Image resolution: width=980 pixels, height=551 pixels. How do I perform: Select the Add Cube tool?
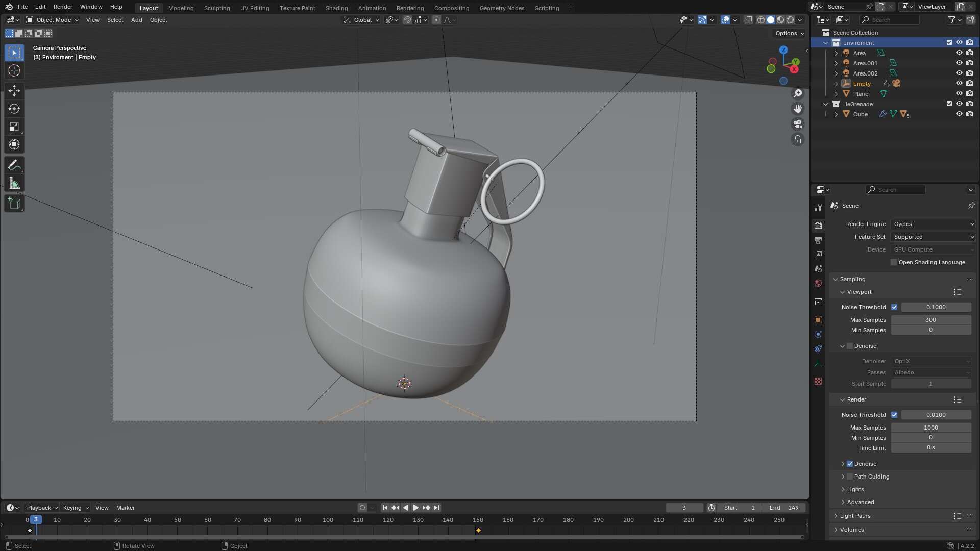[14, 204]
